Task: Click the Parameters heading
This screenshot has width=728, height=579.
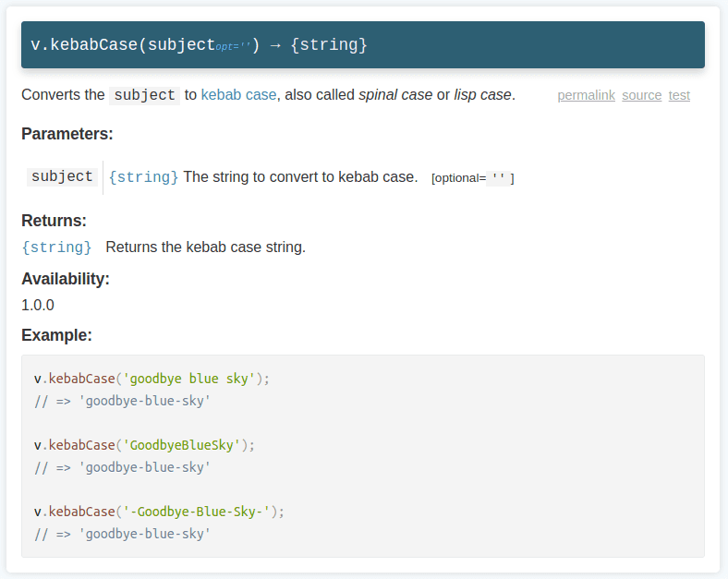Action: click(67, 134)
